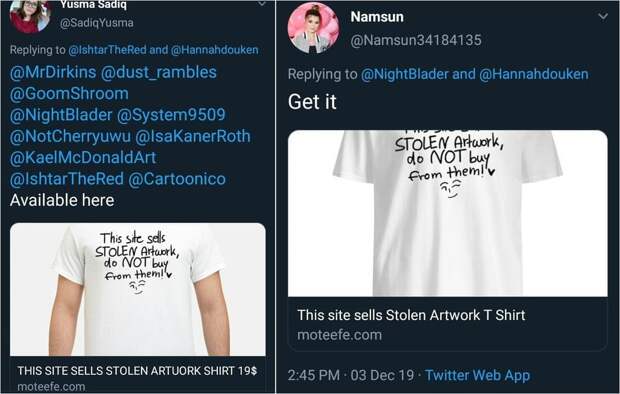This screenshot has width=620, height=394.
Task: Open the @GoomShroom mention
Action: (69, 94)
